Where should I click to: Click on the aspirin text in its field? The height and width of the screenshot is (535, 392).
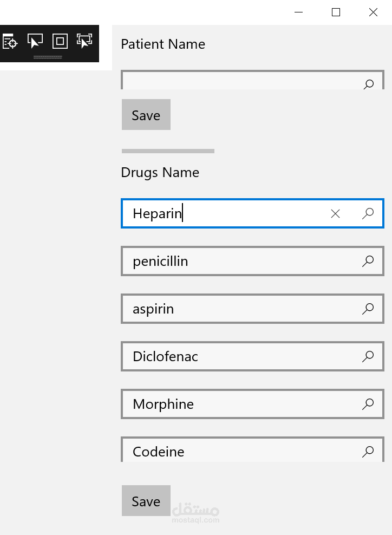(x=154, y=309)
